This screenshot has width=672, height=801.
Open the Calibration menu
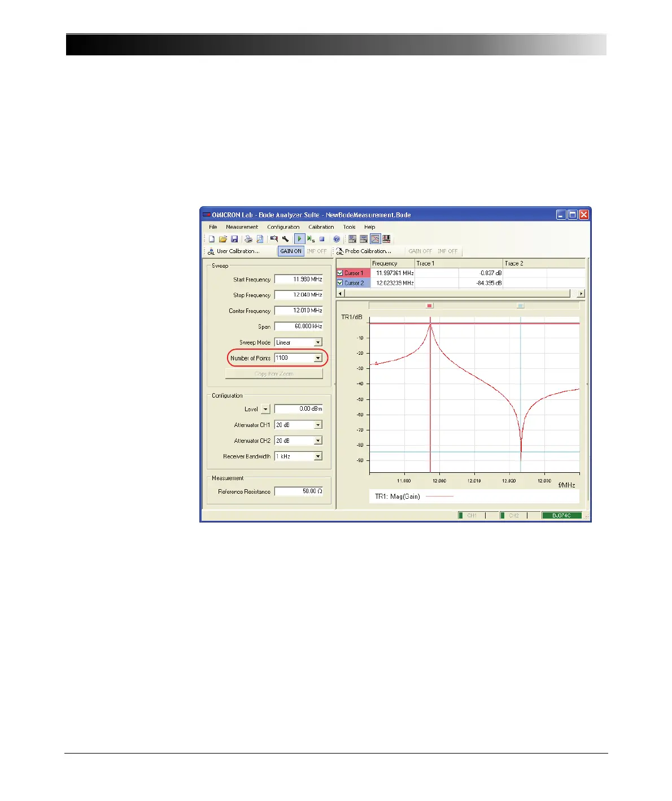(321, 227)
